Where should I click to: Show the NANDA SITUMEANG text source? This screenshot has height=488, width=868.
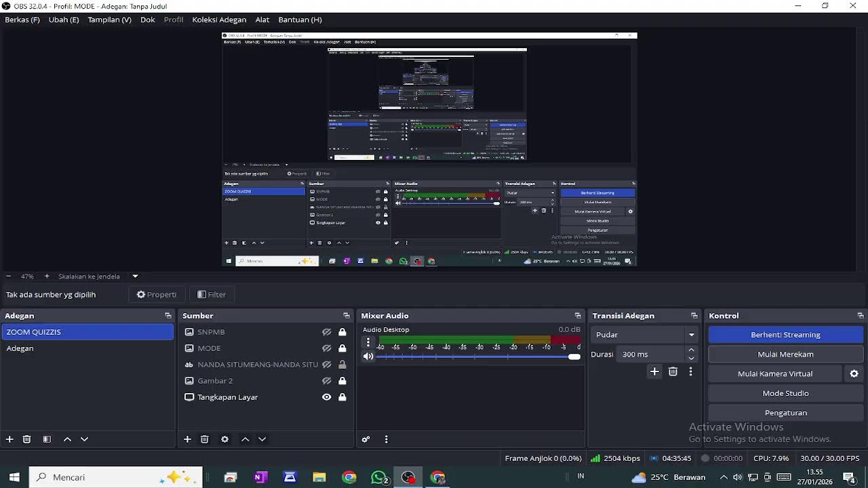(x=326, y=365)
